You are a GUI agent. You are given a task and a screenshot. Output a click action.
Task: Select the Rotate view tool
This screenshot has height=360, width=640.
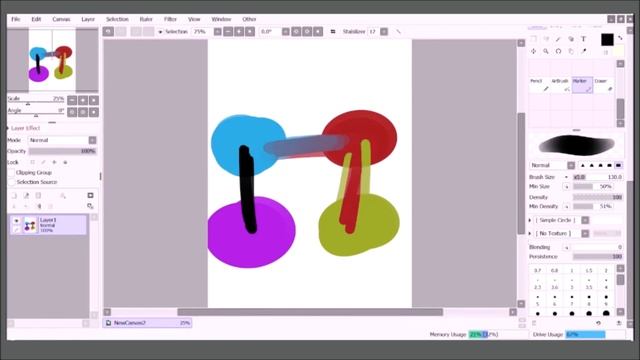click(558, 51)
